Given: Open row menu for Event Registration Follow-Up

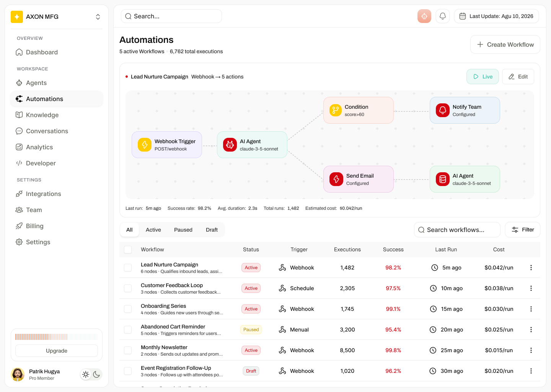Looking at the screenshot, I should point(531,371).
